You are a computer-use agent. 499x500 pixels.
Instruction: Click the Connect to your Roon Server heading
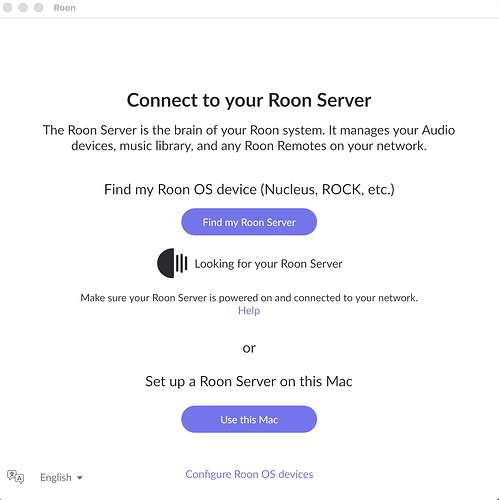click(x=249, y=100)
